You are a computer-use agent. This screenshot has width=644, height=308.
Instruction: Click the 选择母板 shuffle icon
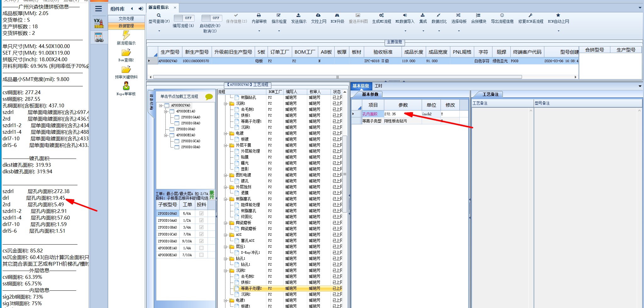click(x=458, y=15)
